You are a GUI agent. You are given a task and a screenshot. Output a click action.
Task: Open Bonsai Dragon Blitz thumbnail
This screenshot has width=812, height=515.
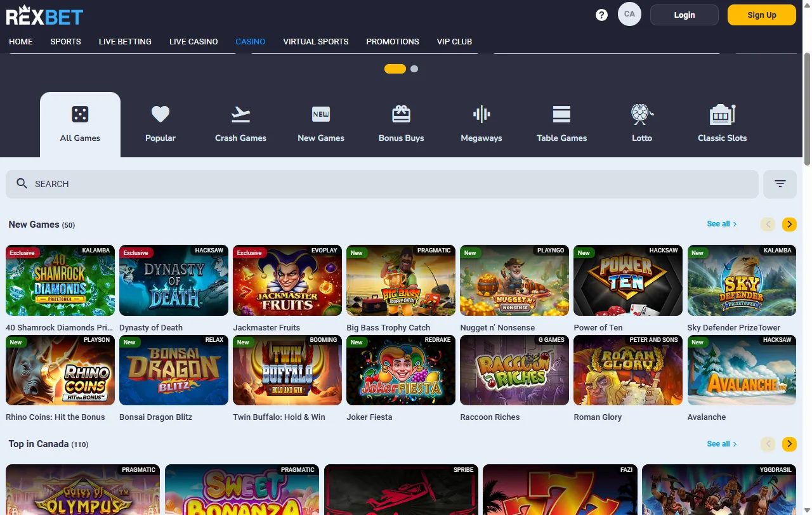click(x=174, y=370)
